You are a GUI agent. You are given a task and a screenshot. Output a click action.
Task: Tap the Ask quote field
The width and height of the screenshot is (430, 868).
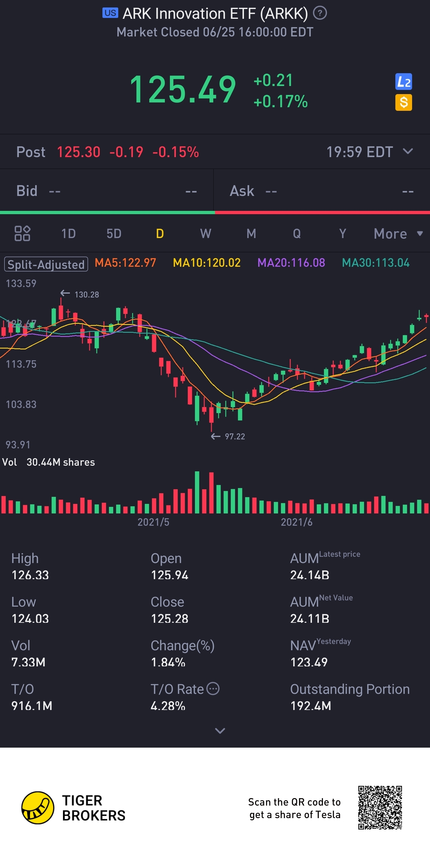(322, 191)
